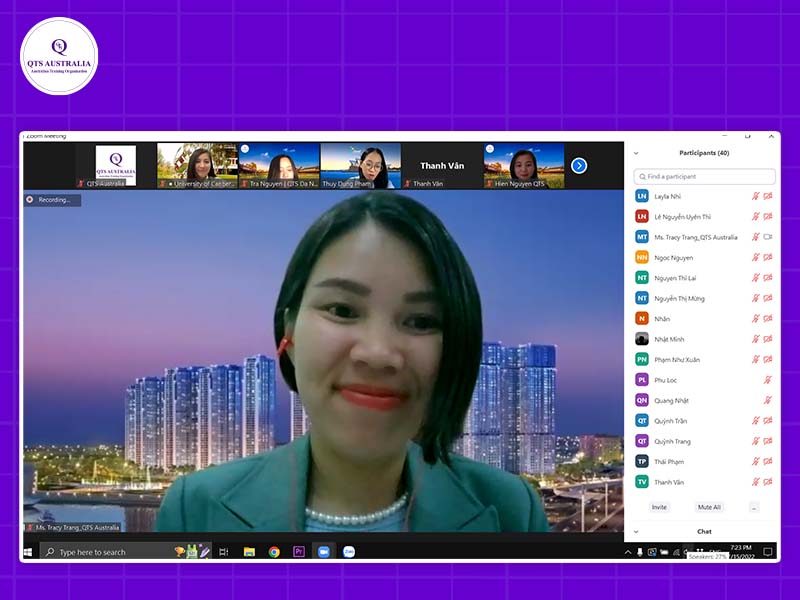The image size is (800, 600).
Task: Click video-off icon next to Nhật Minh
Action: click(x=768, y=339)
